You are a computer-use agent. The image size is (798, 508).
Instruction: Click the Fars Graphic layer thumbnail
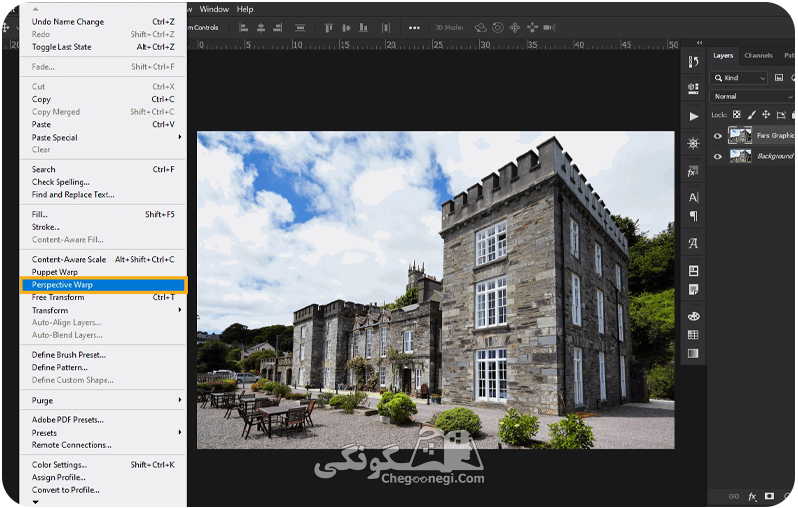point(740,135)
